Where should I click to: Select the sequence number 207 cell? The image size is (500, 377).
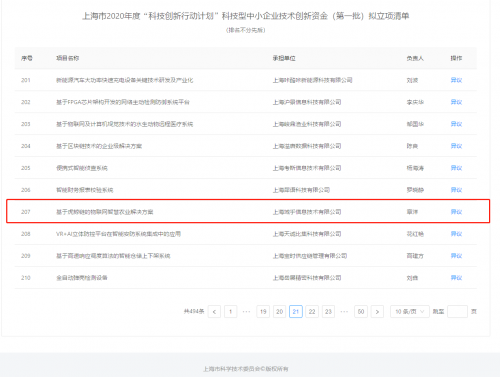pos(26,212)
